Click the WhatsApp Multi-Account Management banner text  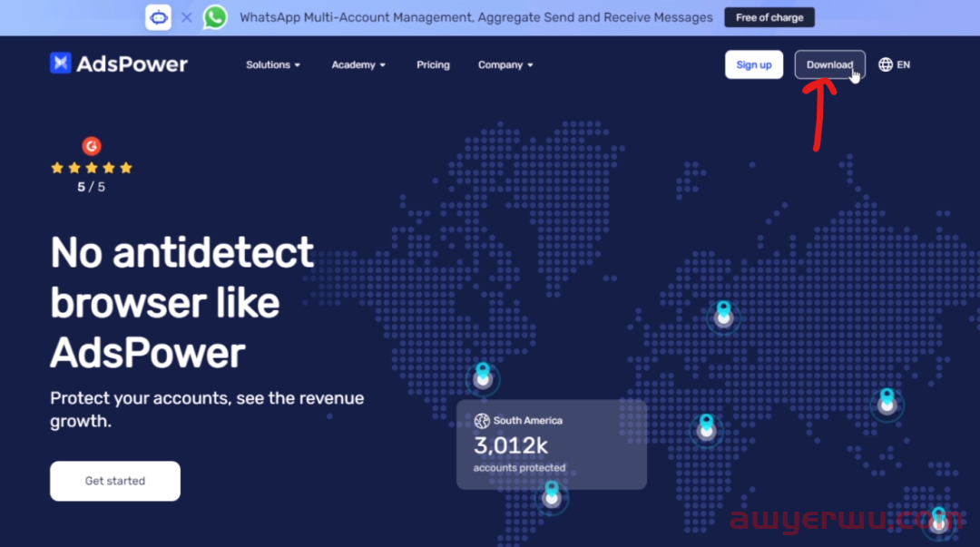coord(476,17)
